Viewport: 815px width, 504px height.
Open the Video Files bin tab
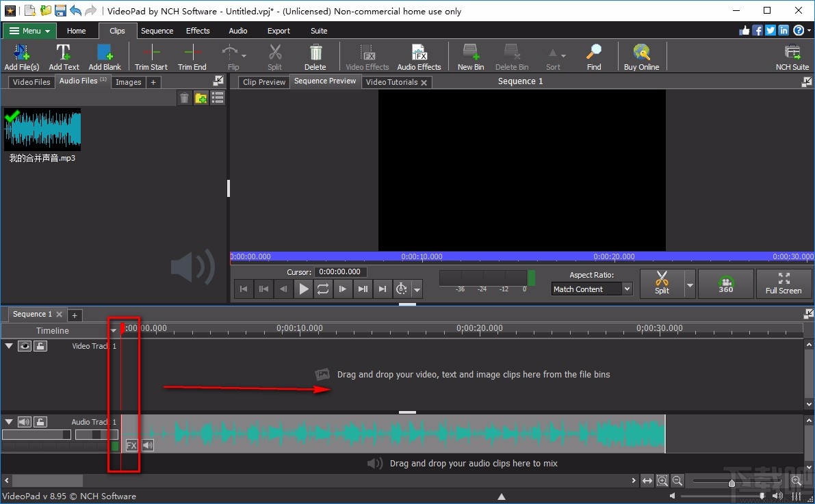coord(31,82)
